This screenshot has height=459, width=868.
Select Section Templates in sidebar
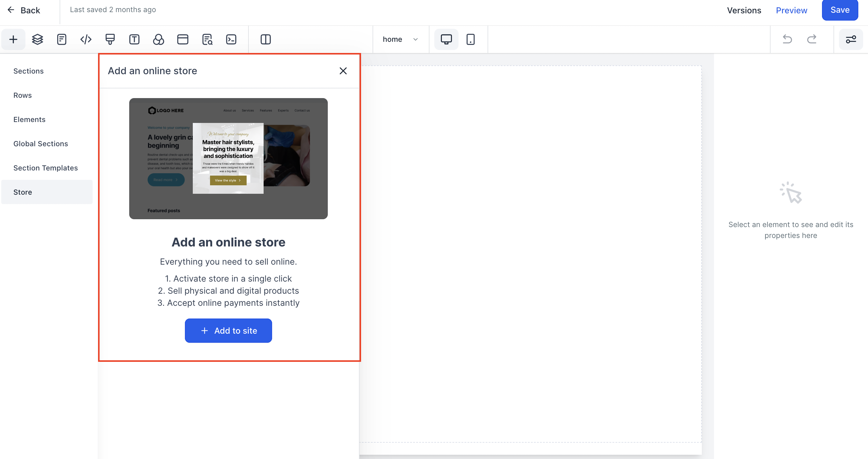tap(45, 168)
